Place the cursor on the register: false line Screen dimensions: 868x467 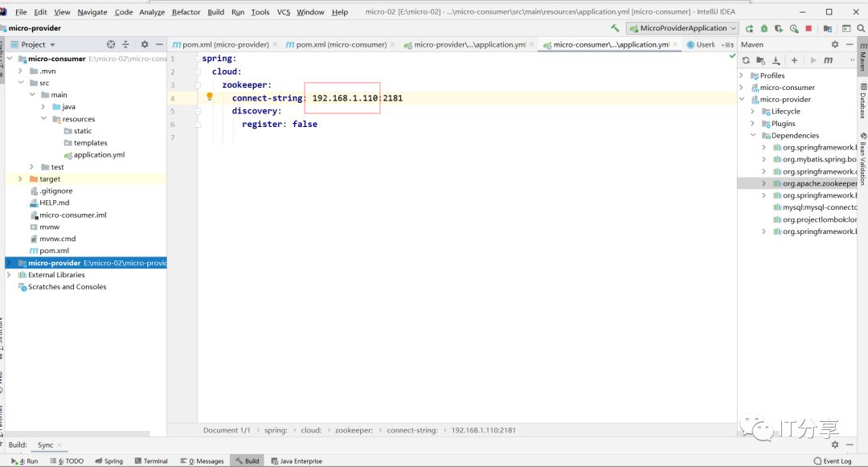pos(280,124)
